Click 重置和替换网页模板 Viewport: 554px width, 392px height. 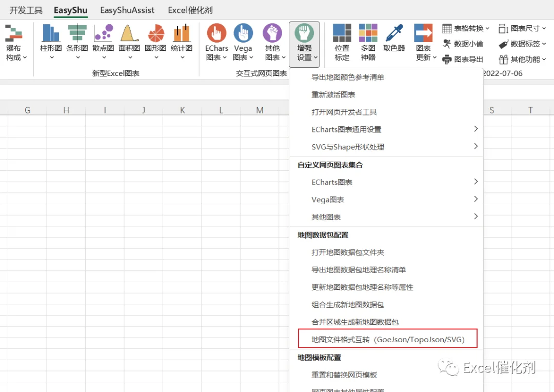click(x=386, y=375)
